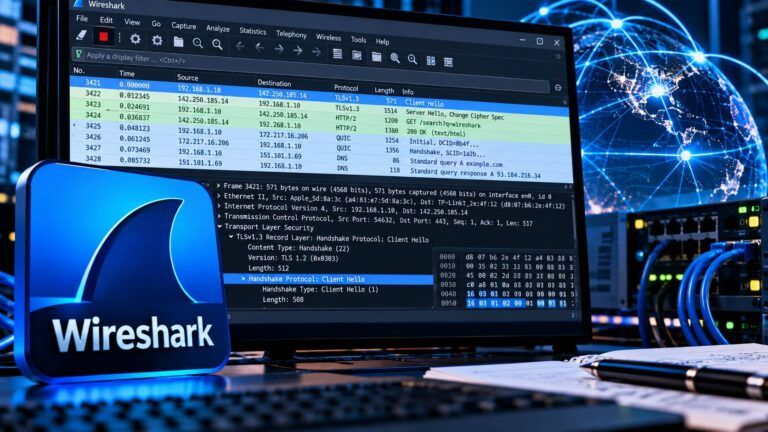
Task: Click 'Version: TLS 1.2 (0x0303)' detail line
Action: tap(293, 258)
